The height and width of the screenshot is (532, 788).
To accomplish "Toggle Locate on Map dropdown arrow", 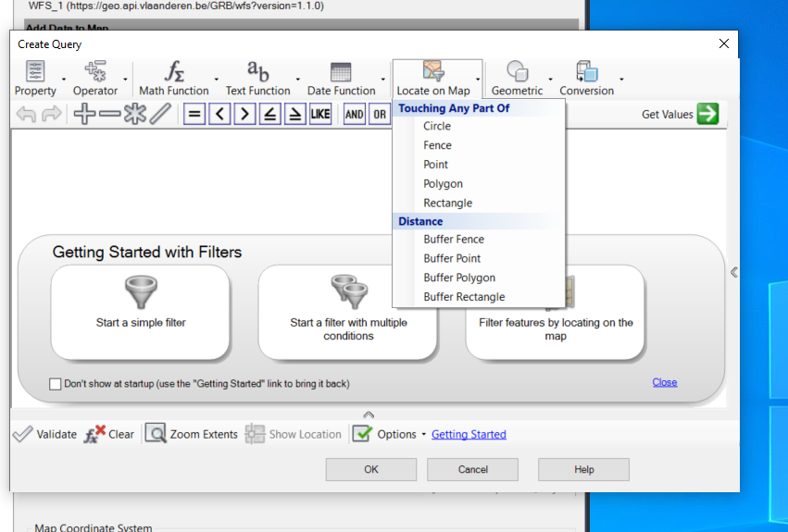I will (x=478, y=80).
